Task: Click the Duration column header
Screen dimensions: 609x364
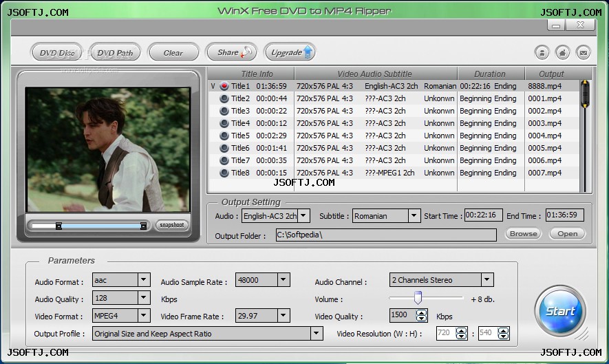Action: (x=491, y=74)
